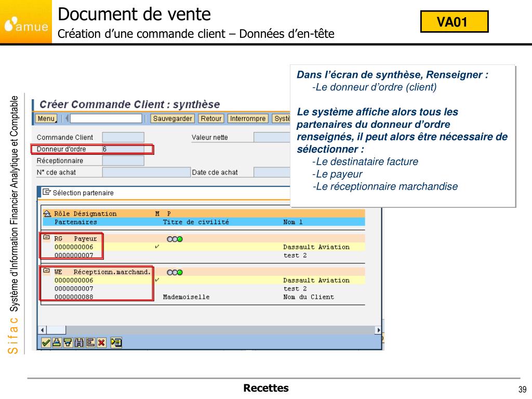Click Dassault Aviation in RG Payeur group

[316, 247]
